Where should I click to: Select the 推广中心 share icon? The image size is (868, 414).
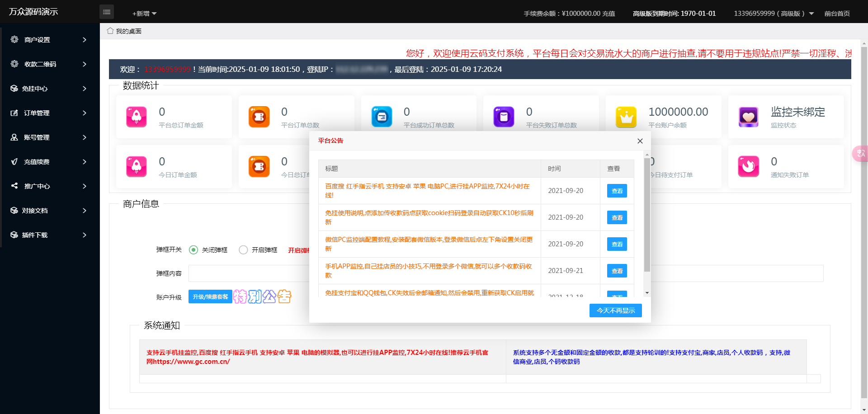[x=14, y=186]
